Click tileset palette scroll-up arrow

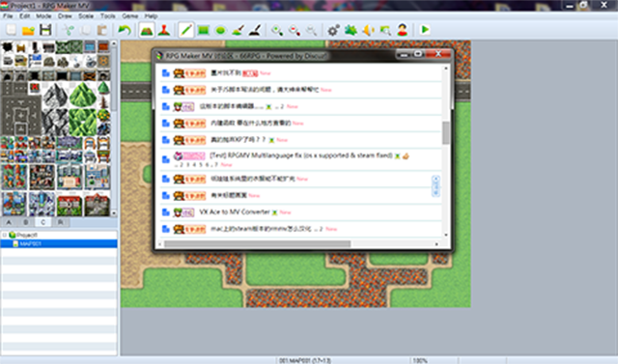click(x=114, y=43)
